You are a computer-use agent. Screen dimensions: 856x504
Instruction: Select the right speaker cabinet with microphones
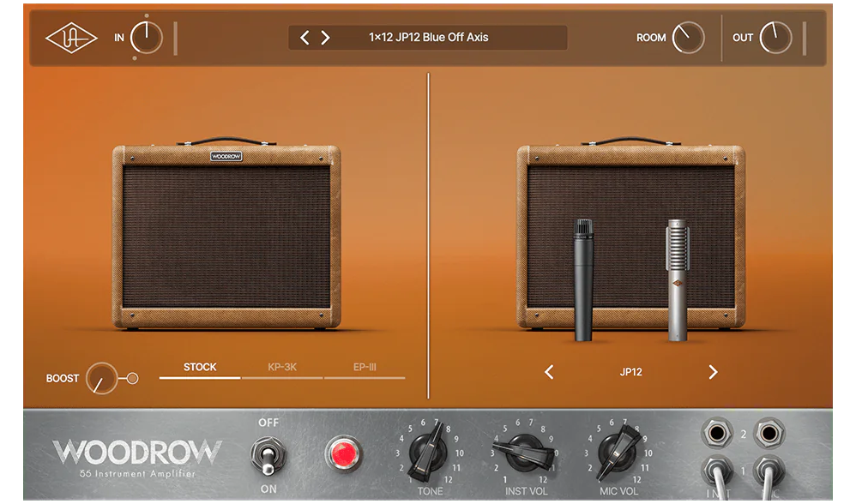[631, 235]
